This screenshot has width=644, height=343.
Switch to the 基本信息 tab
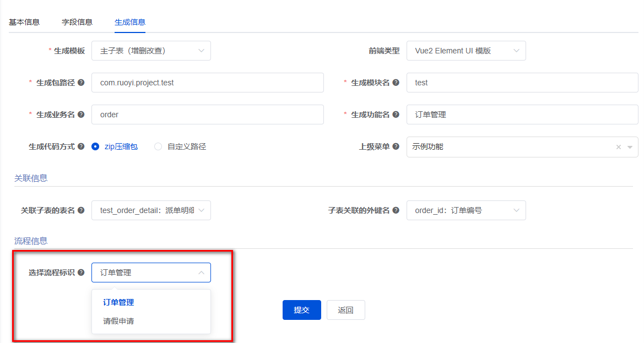click(24, 22)
